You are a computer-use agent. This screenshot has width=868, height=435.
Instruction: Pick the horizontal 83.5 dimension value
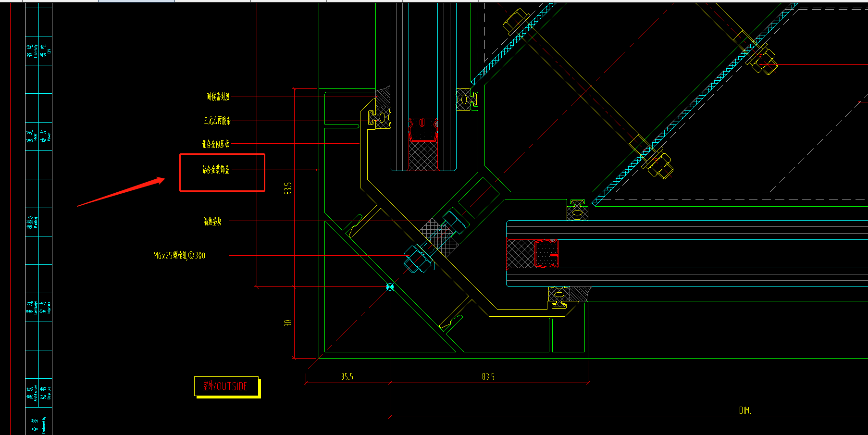pyautogui.click(x=488, y=377)
